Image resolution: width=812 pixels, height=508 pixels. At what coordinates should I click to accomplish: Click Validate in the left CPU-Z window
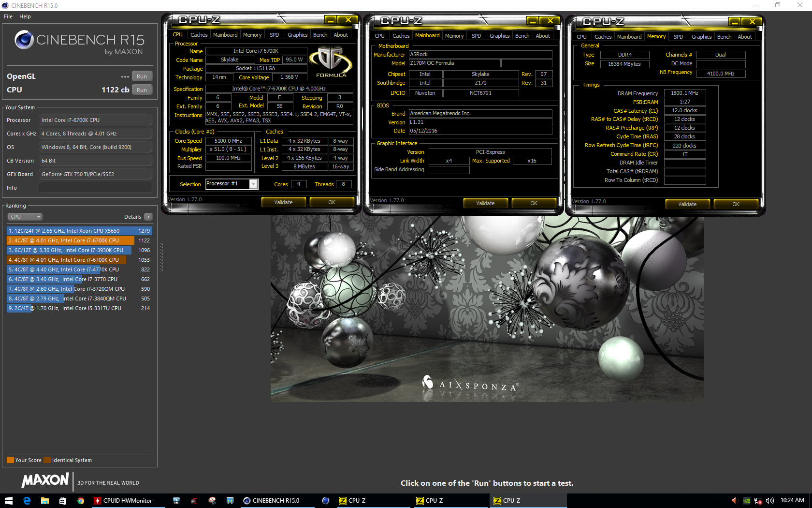283,202
